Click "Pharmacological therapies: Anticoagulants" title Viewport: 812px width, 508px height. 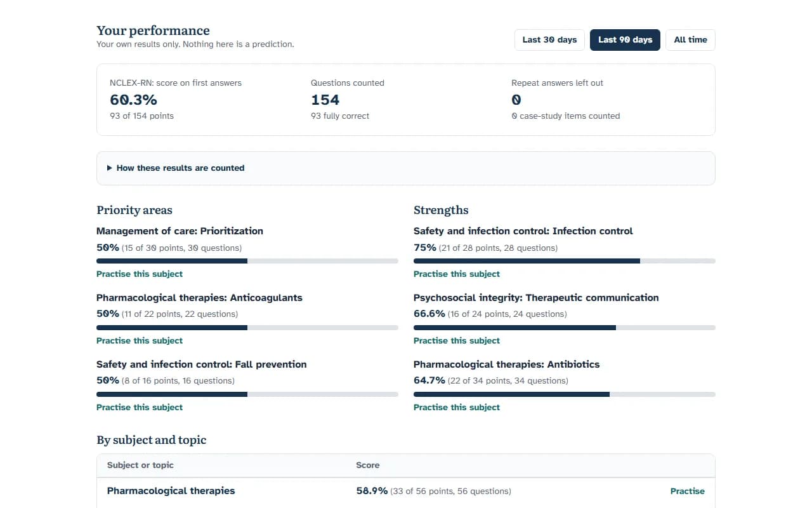pyautogui.click(x=199, y=298)
